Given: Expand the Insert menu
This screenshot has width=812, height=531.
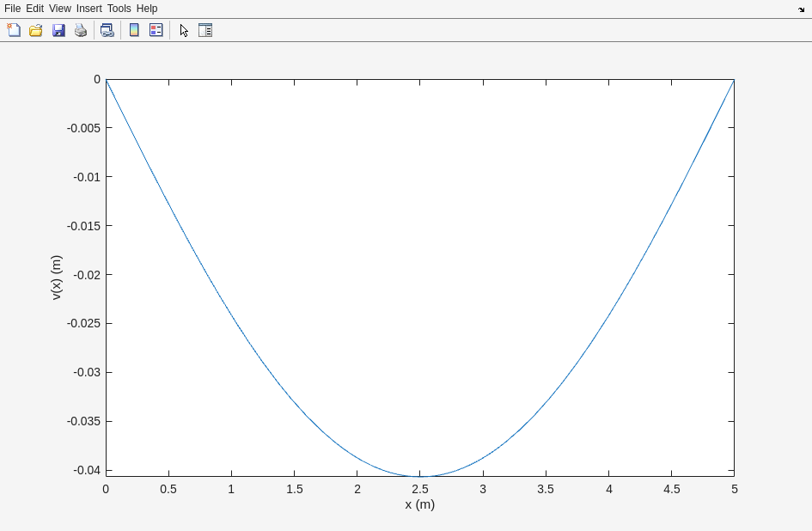Looking at the screenshot, I should point(89,9).
